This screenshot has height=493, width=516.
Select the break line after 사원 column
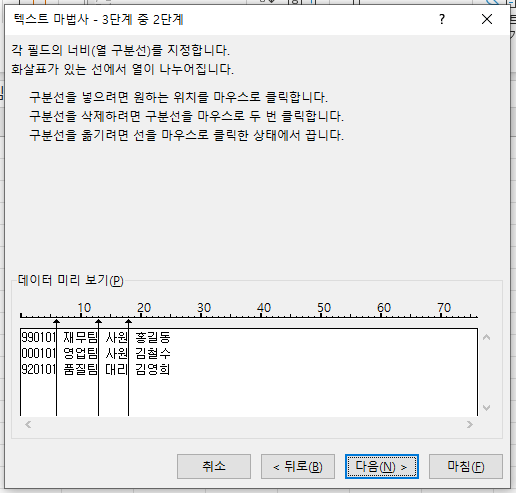coord(128,367)
